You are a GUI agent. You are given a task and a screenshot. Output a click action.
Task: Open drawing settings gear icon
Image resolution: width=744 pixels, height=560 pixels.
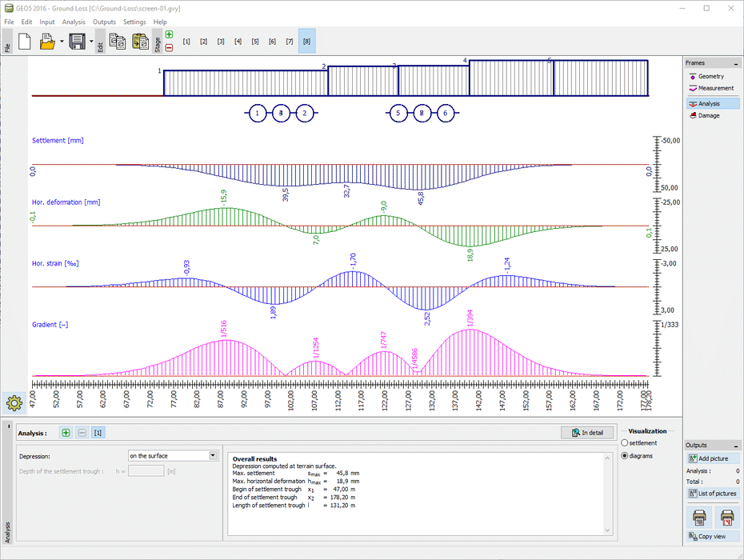tap(14, 402)
